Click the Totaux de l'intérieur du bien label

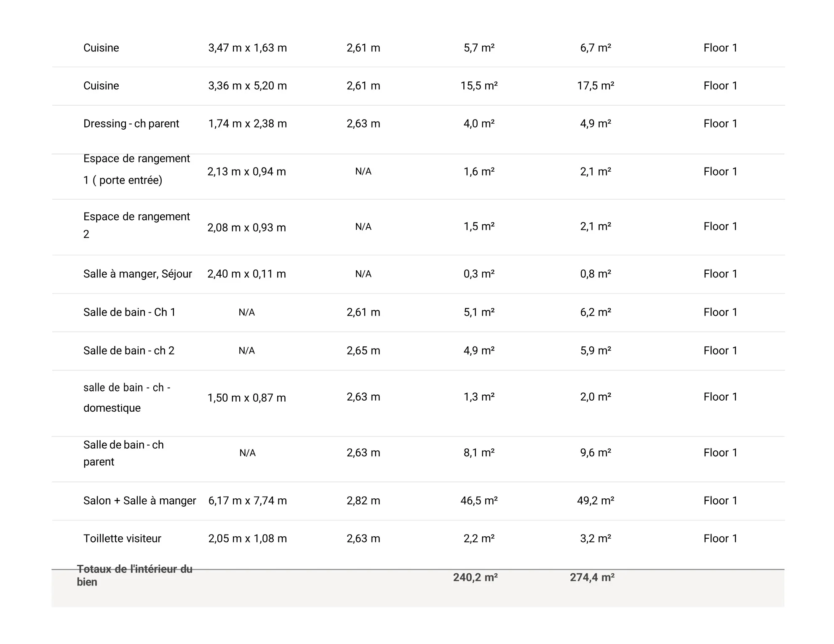pos(134,576)
